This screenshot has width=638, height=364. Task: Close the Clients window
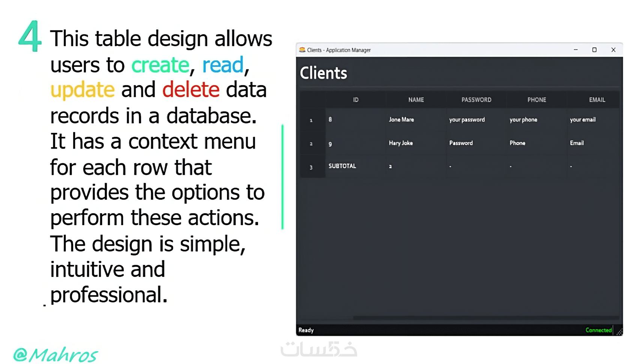point(613,50)
